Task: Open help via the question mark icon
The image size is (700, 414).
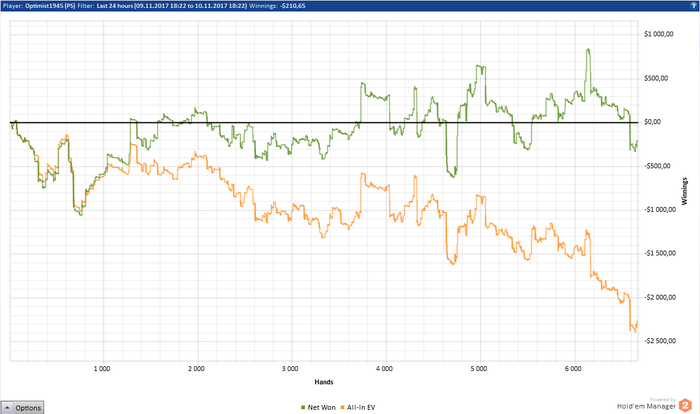Action: click(694, 6)
